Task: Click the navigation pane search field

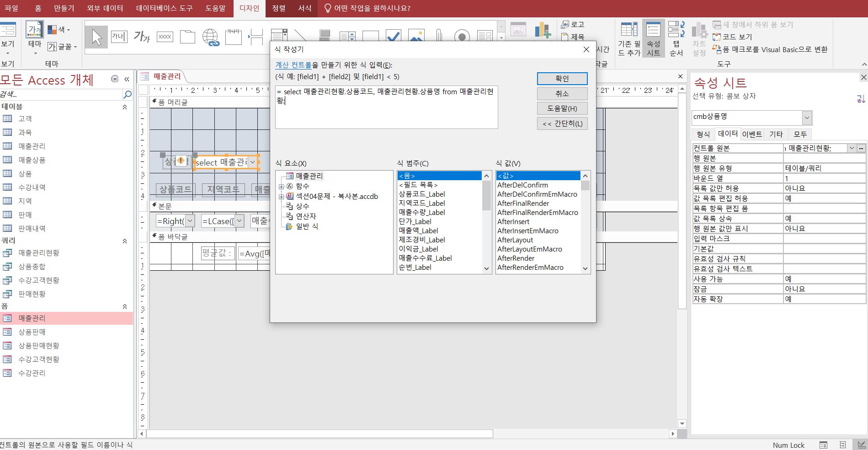Action: point(62,95)
